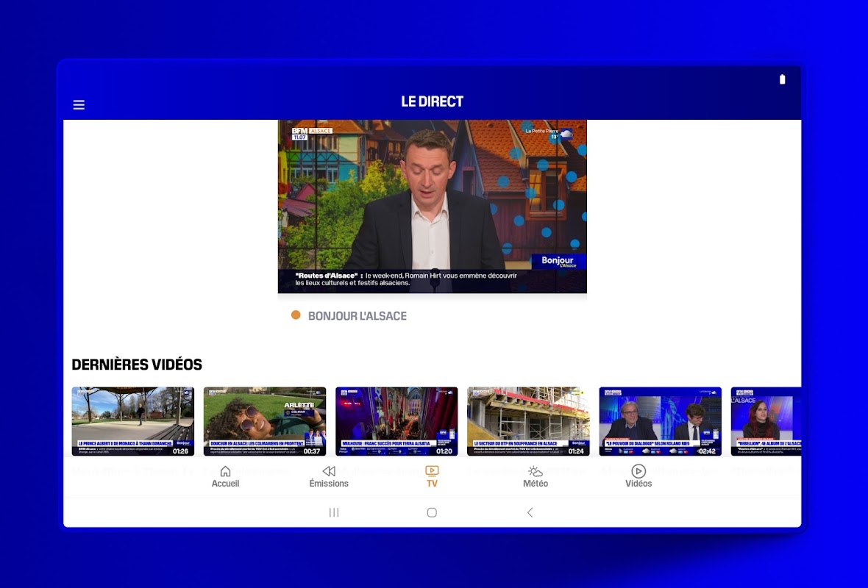Tap the Android home button

pyautogui.click(x=432, y=512)
